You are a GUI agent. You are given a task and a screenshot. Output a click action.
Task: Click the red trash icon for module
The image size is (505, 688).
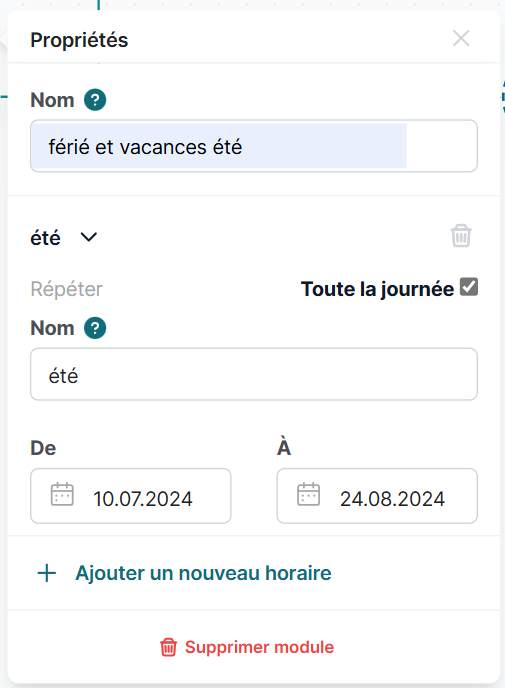click(168, 647)
